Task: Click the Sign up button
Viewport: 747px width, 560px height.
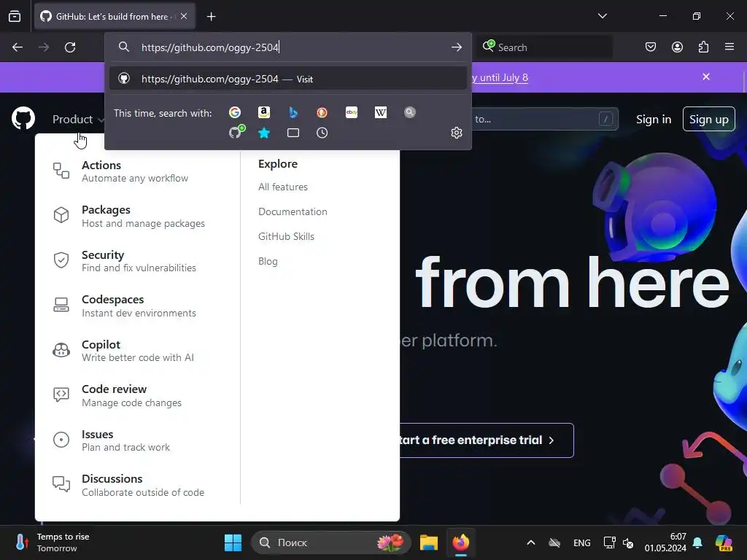Action: (708, 119)
